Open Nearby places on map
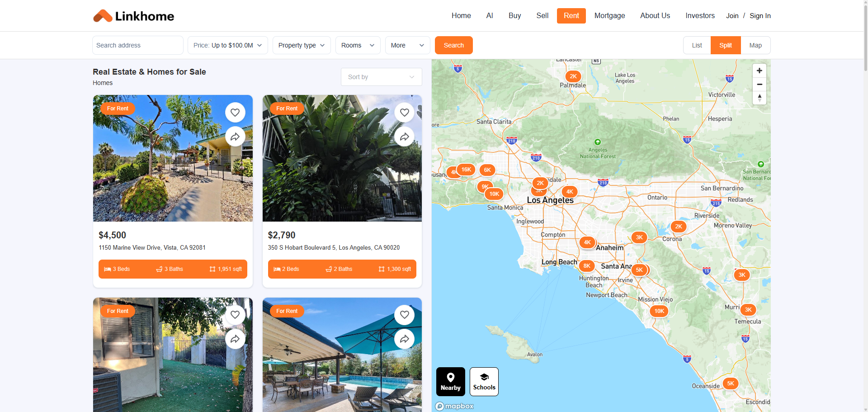Viewport: 868px width, 412px height. 451,382
